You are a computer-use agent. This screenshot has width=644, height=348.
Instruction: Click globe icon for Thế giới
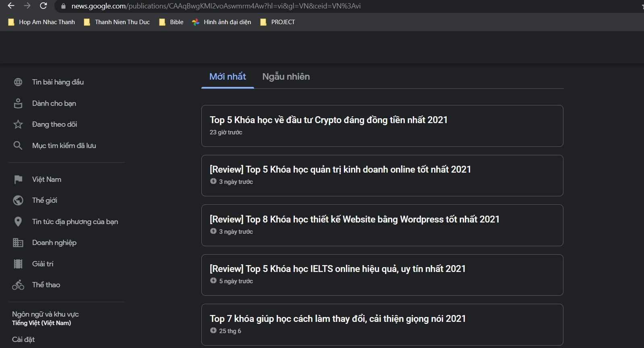coord(18,200)
